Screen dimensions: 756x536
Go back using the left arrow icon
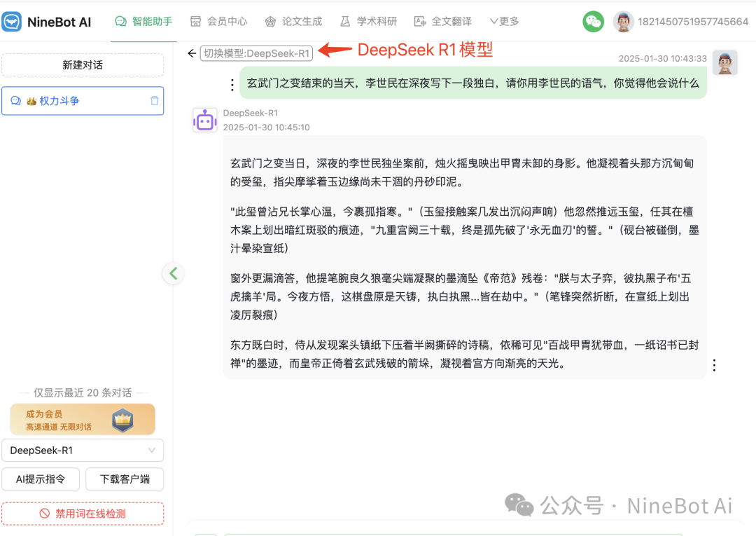pyautogui.click(x=192, y=53)
